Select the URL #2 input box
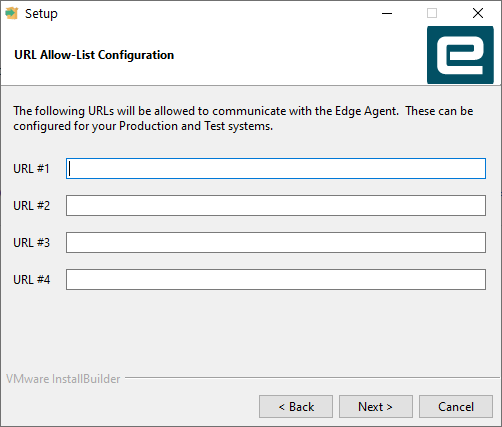This screenshot has width=502, height=427. click(276, 206)
